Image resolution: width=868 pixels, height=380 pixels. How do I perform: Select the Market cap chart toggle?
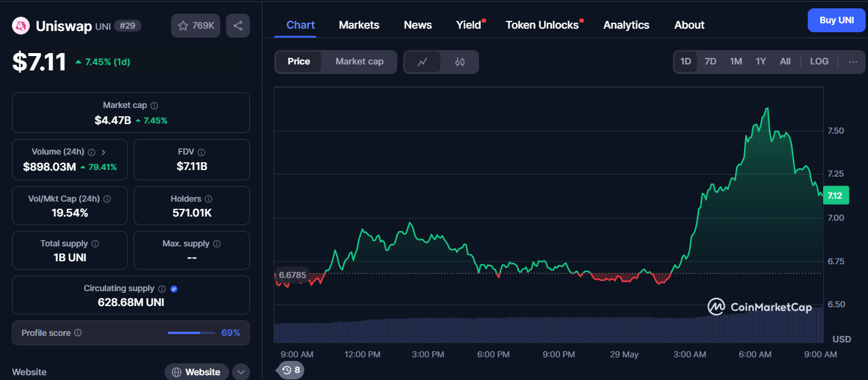pyautogui.click(x=359, y=62)
